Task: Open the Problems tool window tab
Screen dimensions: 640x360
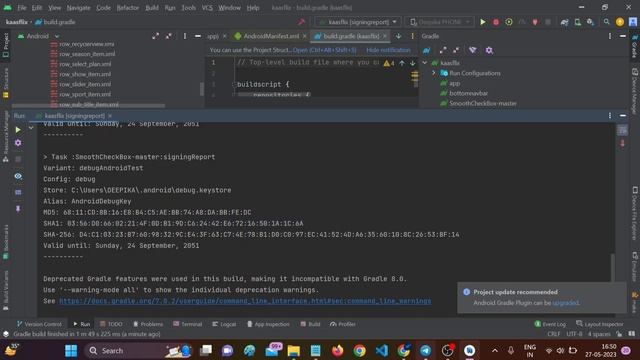Action: [x=148, y=324]
